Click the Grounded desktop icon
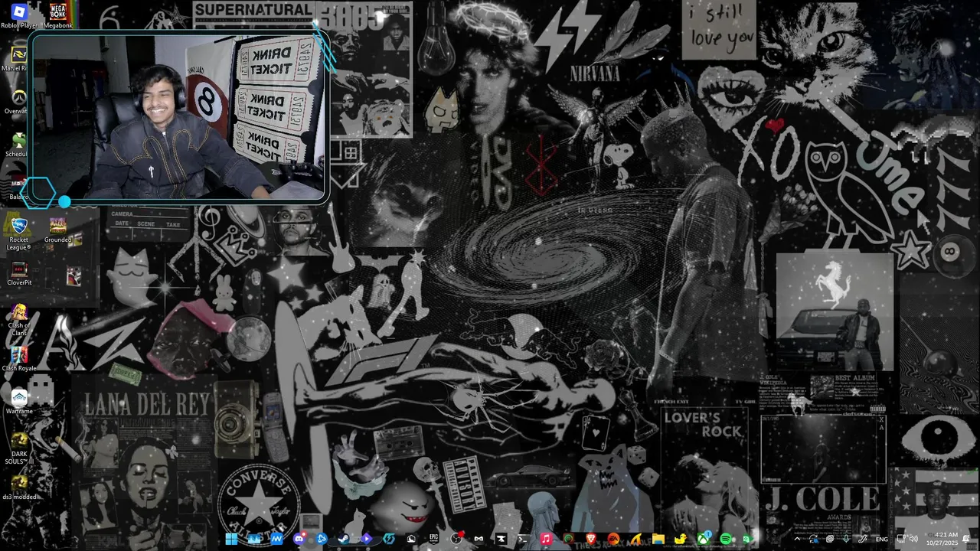The height and width of the screenshot is (551, 980). pyautogui.click(x=57, y=230)
